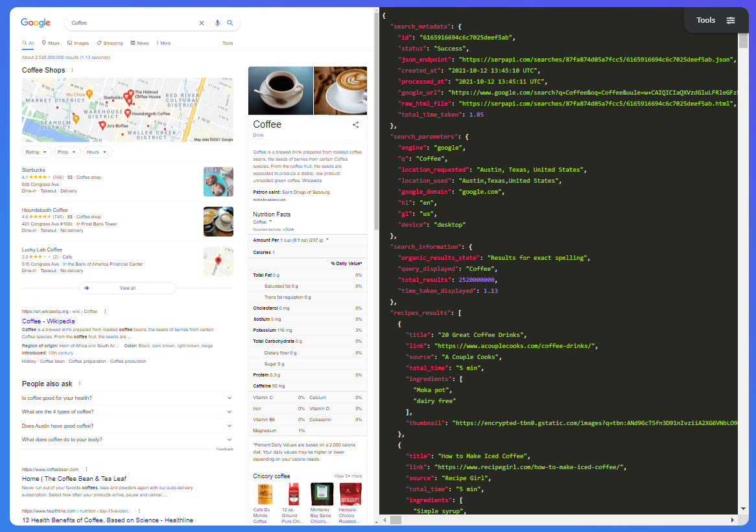The image size is (756, 532).
Task: Expand 'What does coffee do to your body?'
Action: [127, 439]
